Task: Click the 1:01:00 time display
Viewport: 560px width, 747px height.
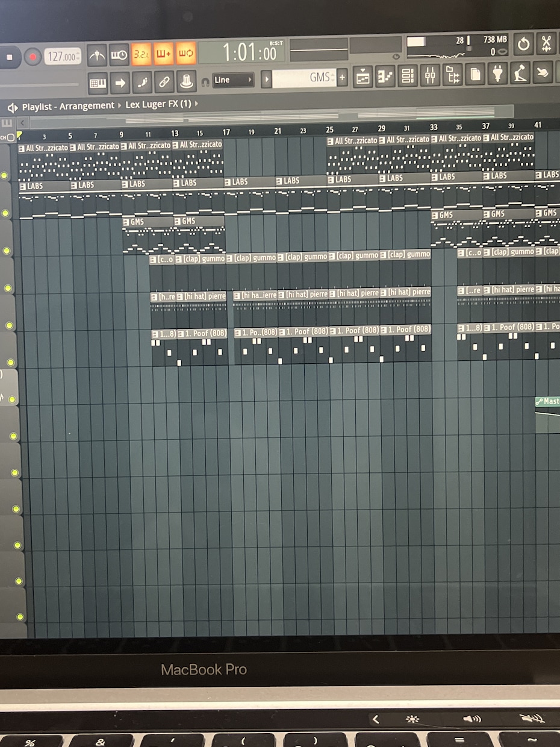Action: point(250,52)
